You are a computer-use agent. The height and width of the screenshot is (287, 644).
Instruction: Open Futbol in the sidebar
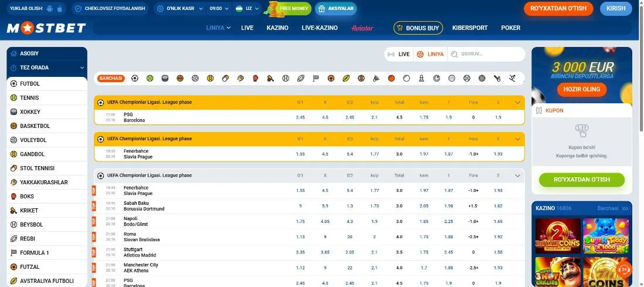click(x=47, y=83)
